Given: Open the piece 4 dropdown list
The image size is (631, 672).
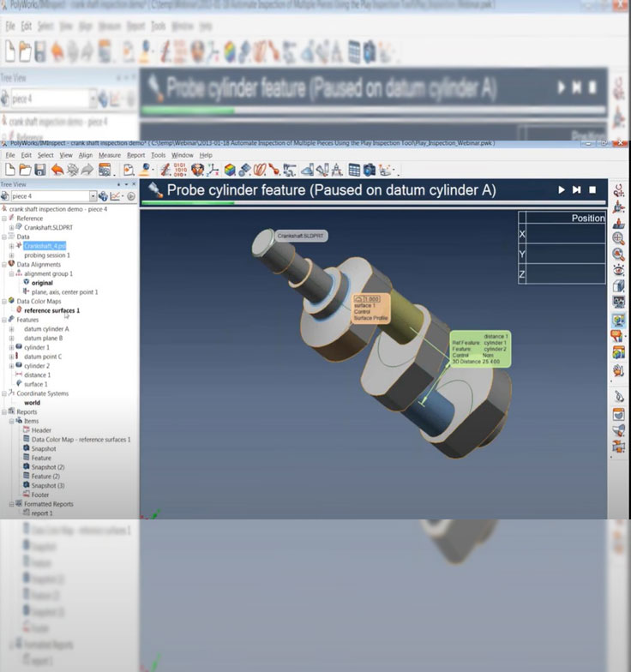Looking at the screenshot, I should click(x=93, y=195).
